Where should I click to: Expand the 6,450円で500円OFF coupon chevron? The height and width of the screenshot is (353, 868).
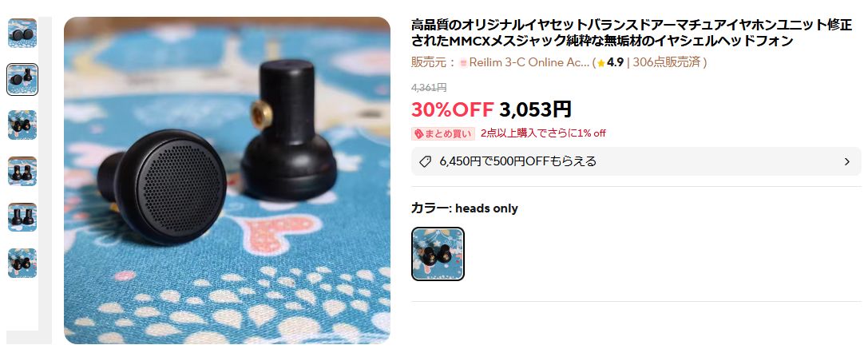846,161
